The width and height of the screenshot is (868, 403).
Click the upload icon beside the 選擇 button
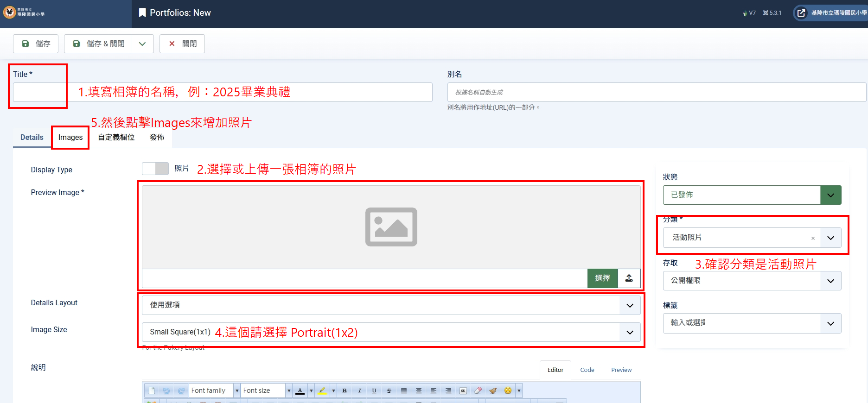pos(629,278)
